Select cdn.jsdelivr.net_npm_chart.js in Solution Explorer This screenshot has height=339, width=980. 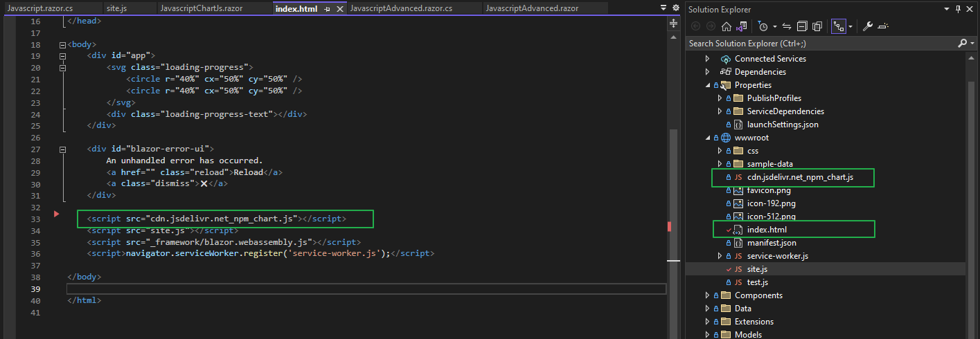pos(800,177)
